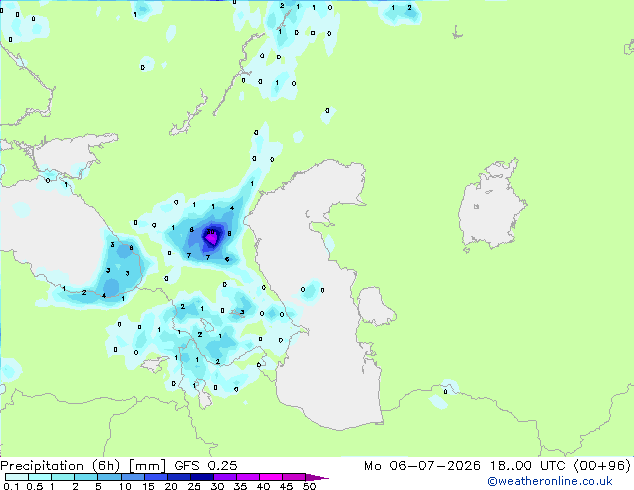The image size is (634, 490).
Task: Select the 30 to 35 mm legend swatch
Action: [x=224, y=477]
